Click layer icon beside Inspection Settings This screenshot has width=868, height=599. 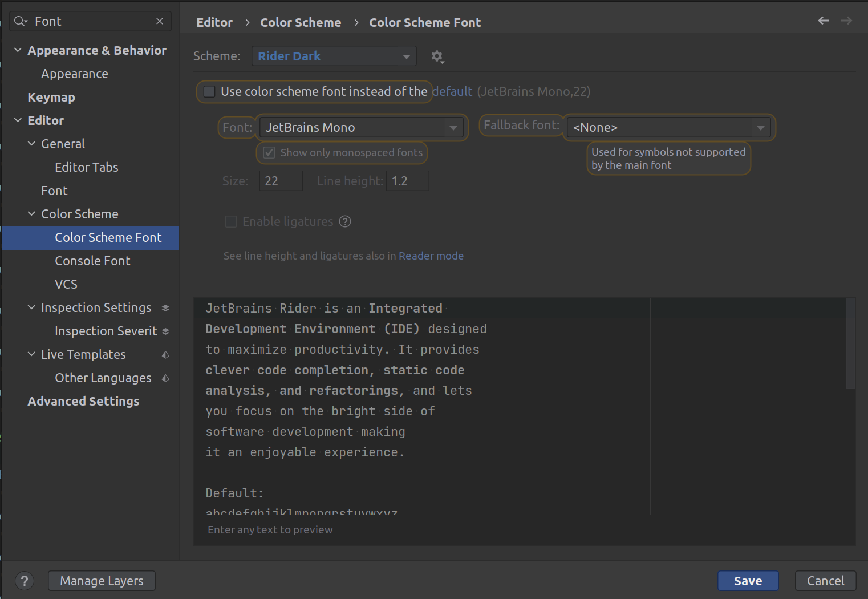(165, 308)
